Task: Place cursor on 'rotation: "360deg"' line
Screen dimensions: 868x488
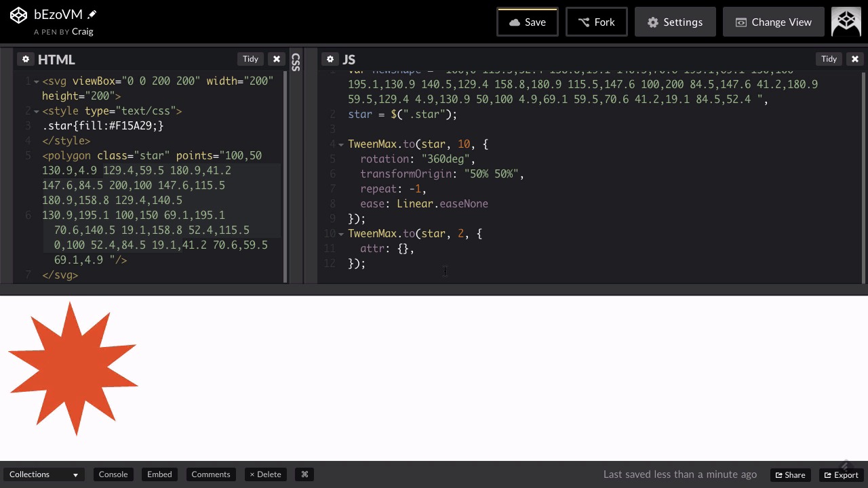Action: click(418, 159)
